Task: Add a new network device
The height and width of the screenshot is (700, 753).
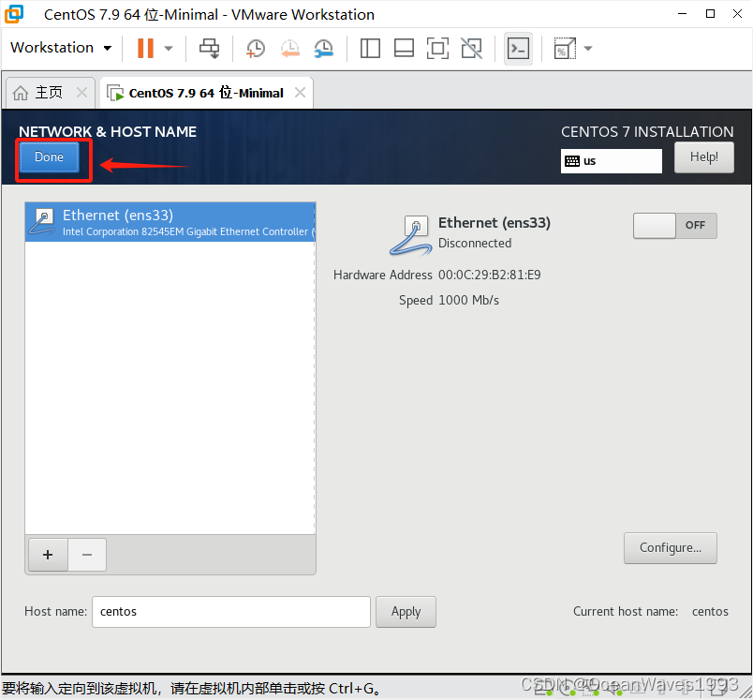Action: pyautogui.click(x=48, y=555)
